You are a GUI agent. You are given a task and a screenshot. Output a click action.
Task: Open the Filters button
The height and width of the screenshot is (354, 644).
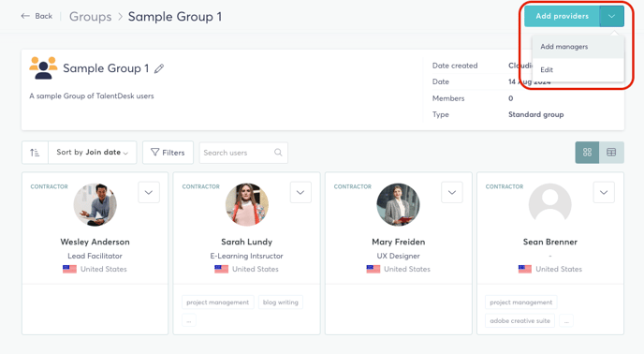[x=168, y=153]
